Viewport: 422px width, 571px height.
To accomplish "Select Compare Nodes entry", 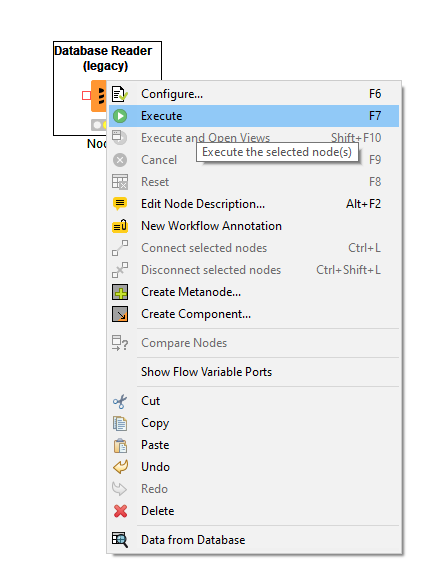I will coord(254,343).
